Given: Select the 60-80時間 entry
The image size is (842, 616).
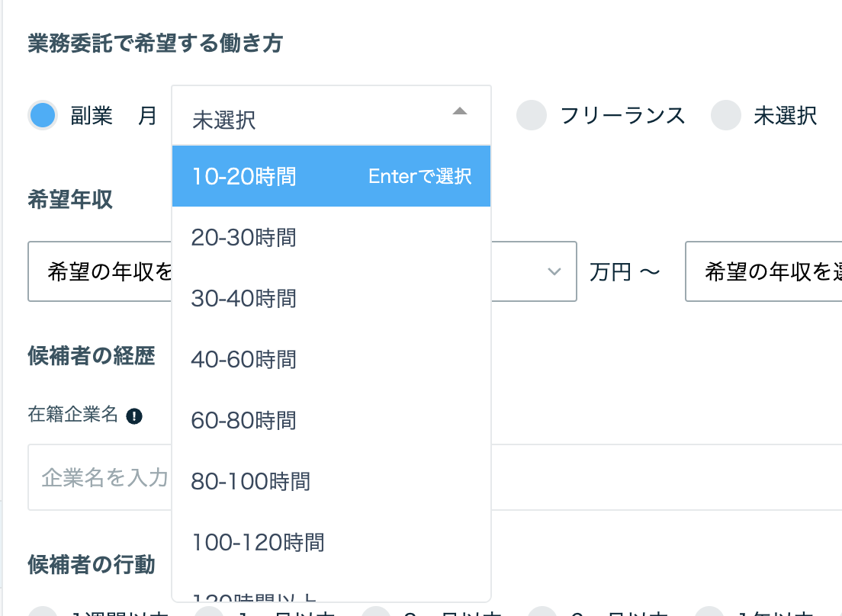Looking at the screenshot, I should tap(331, 420).
